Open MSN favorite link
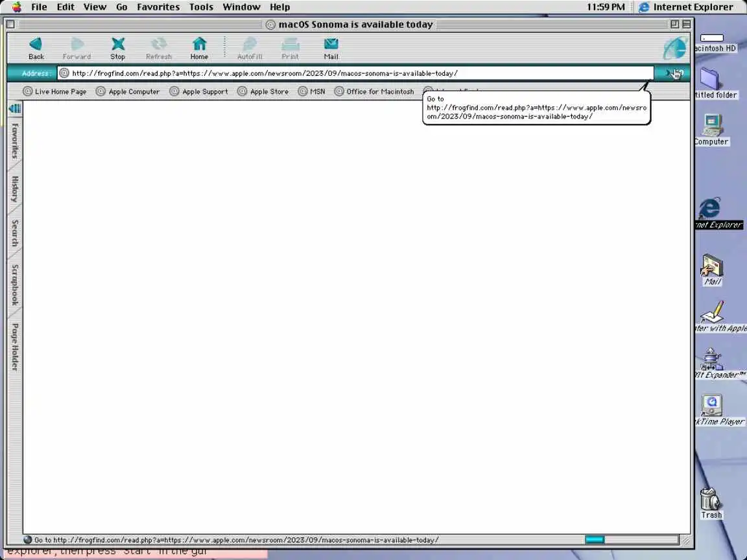 point(311,91)
